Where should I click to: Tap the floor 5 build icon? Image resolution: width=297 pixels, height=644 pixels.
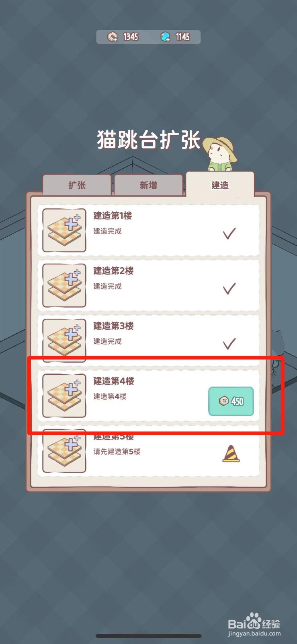(x=64, y=451)
